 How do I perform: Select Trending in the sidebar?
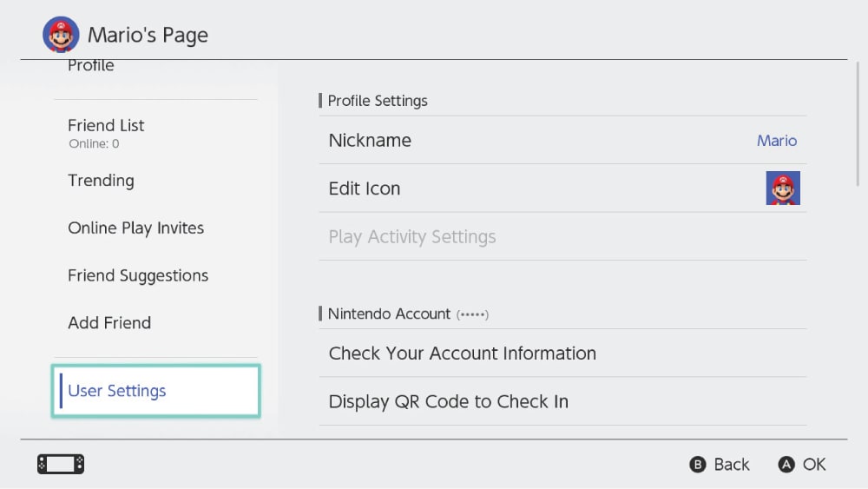[x=101, y=181]
